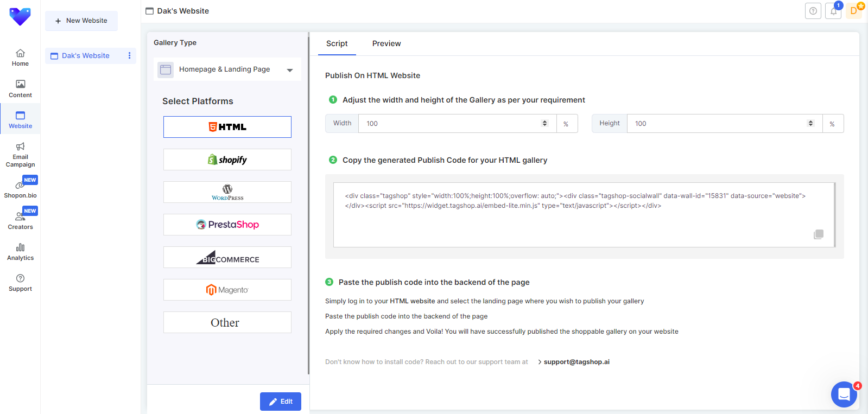868x414 pixels.
Task: Open the Support section
Action: pos(20,283)
